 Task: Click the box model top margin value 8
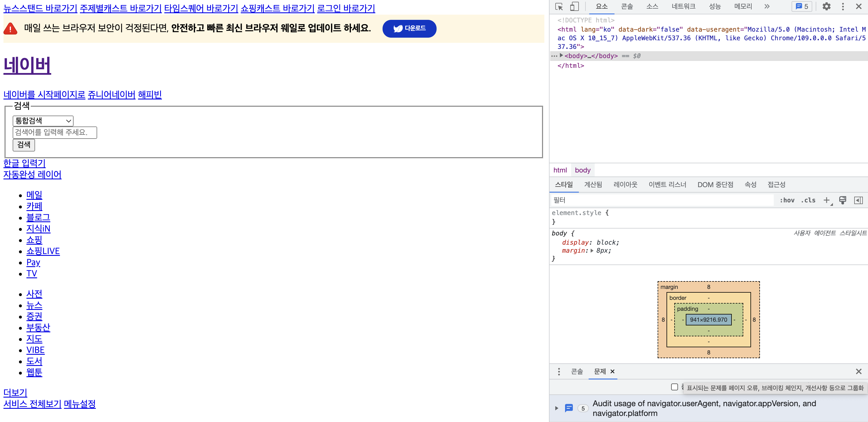coord(708,287)
